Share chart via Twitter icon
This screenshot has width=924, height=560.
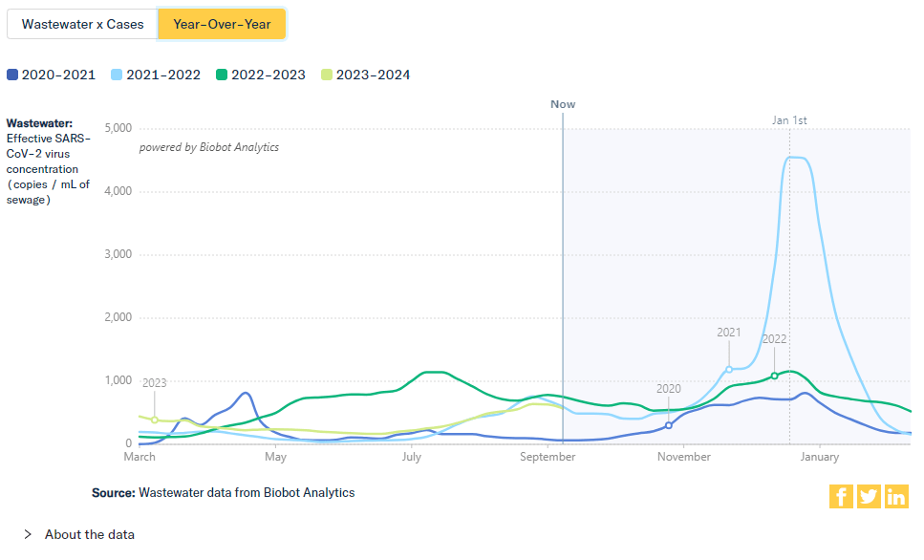869,496
